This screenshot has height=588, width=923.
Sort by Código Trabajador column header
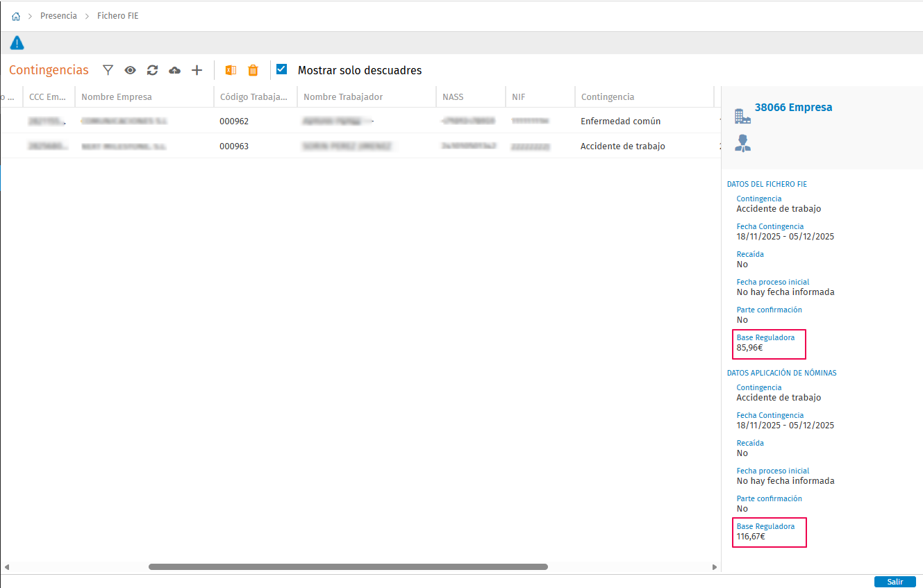click(256, 97)
